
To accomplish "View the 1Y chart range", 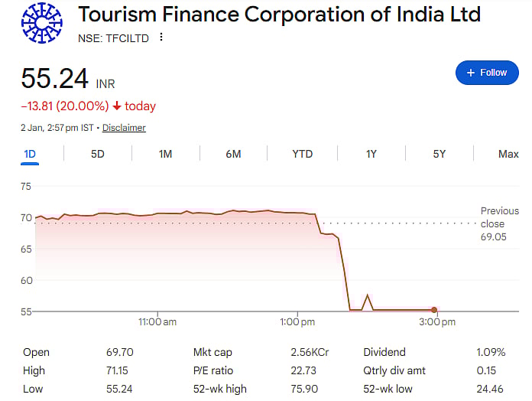I will [371, 154].
